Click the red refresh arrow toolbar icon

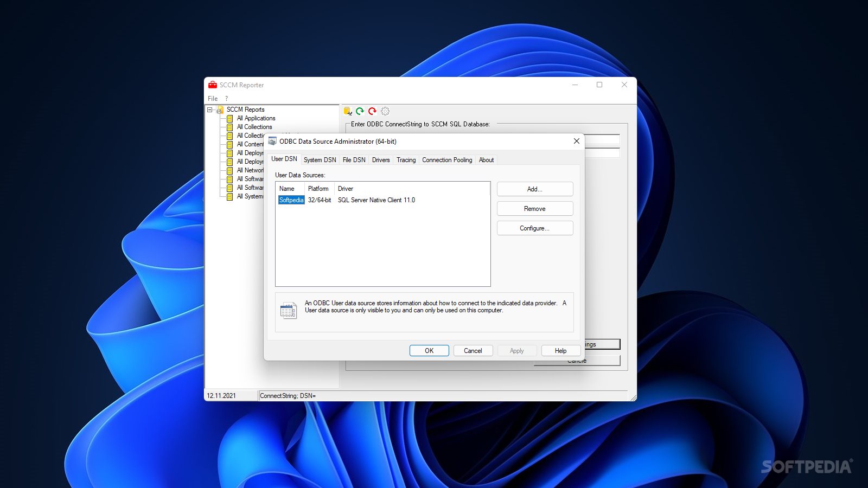372,111
